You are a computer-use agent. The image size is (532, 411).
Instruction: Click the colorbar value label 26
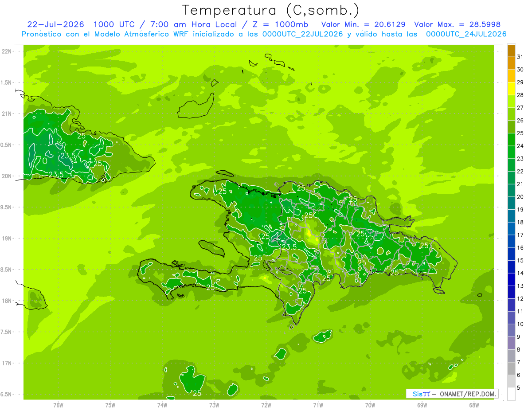[521, 121]
